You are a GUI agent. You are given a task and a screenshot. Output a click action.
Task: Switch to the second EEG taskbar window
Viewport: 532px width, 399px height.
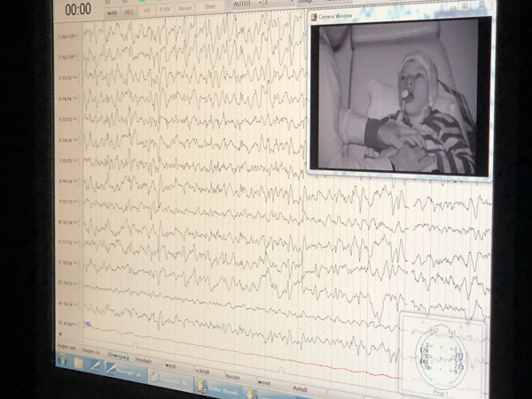(126, 372)
